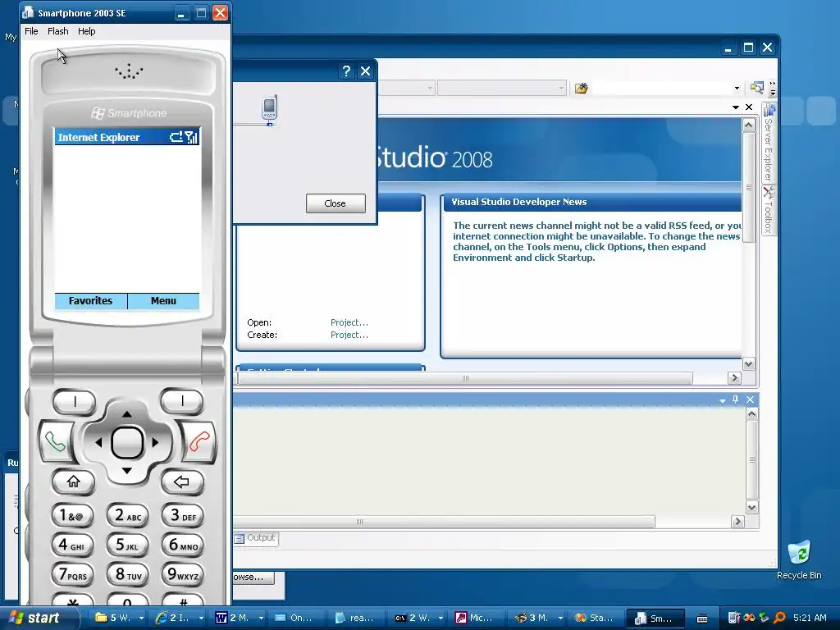
Task: Click the d-pad center action button
Action: [x=127, y=442]
